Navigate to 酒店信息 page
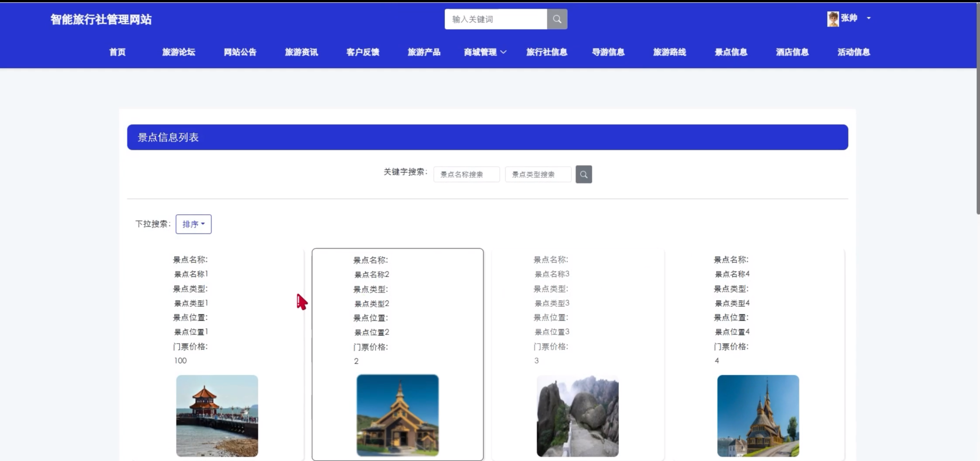The image size is (980, 461). 792,52
